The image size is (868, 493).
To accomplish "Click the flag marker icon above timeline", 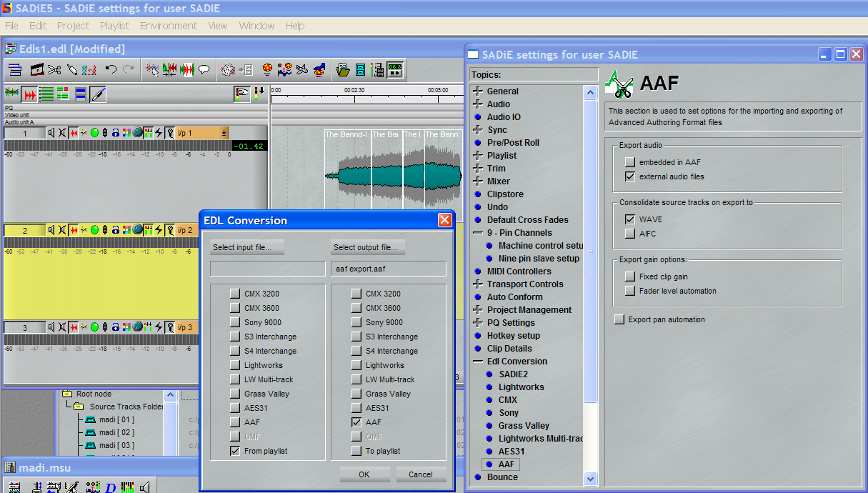I will pyautogui.click(x=243, y=93).
